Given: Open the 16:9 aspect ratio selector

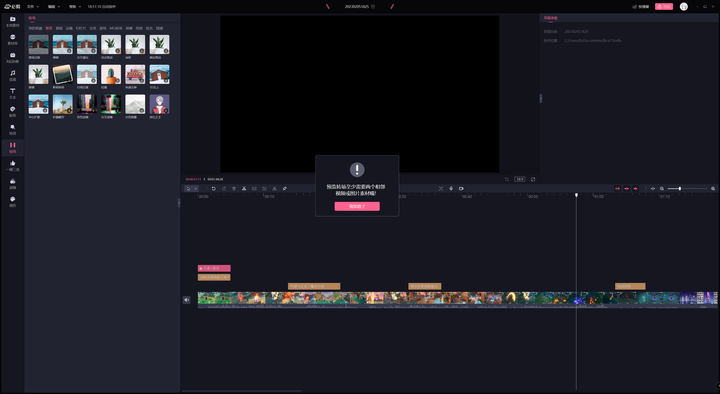Looking at the screenshot, I should [x=520, y=179].
